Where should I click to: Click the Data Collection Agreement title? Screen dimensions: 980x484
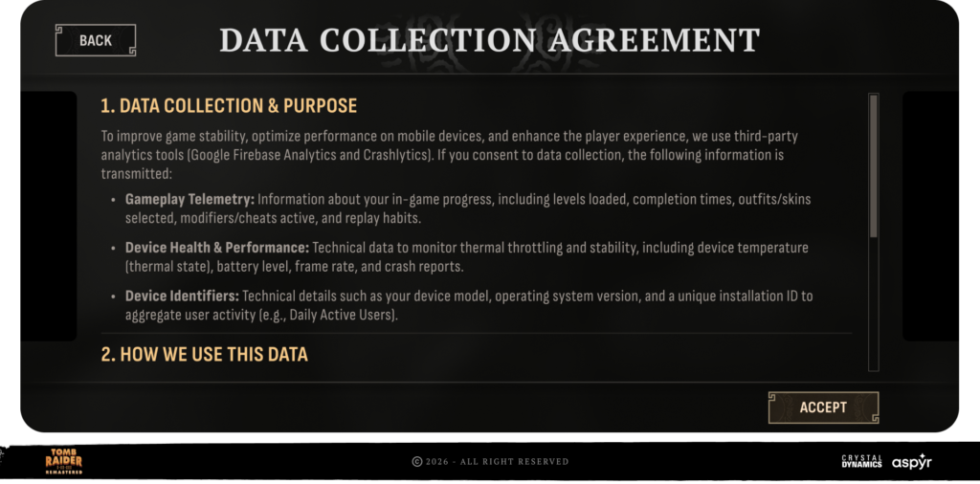490,40
